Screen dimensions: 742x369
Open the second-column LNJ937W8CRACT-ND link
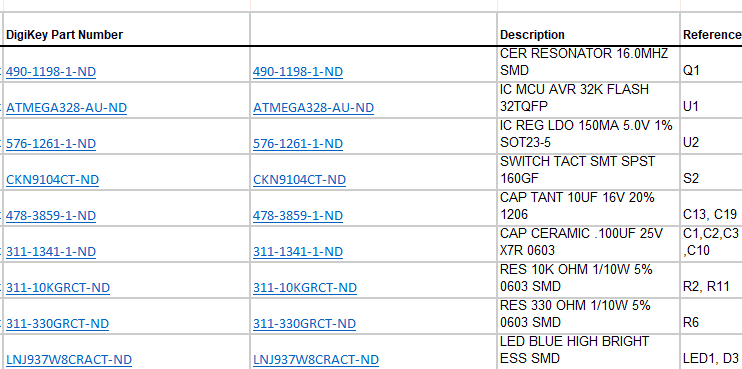click(x=316, y=360)
